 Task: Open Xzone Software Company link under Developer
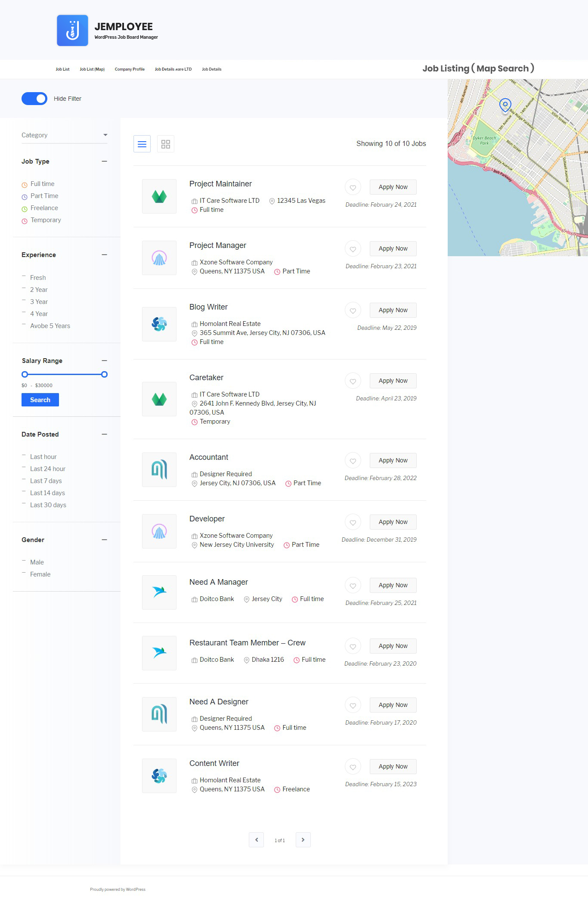(236, 536)
